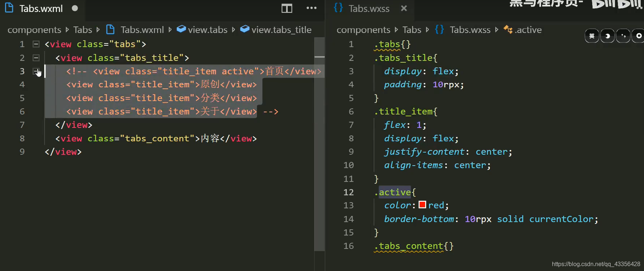Click '.title_item{' selector in wxss
Screen dimensions: 644x271
406,112
